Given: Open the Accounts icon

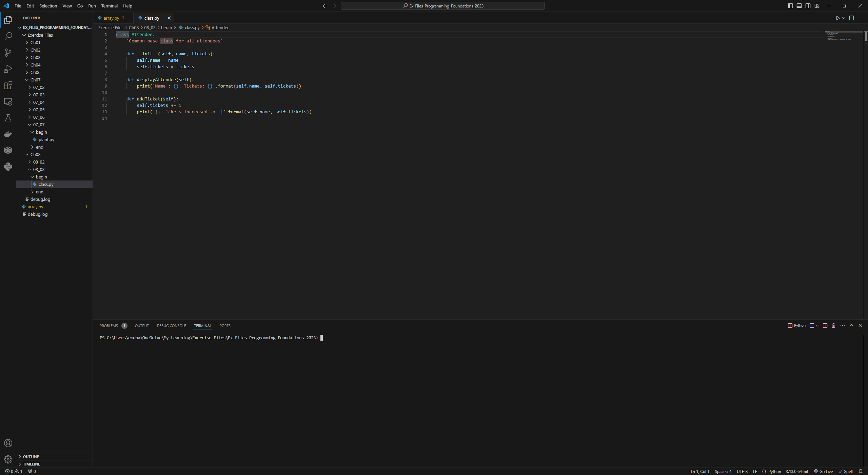Looking at the screenshot, I should [x=8, y=443].
